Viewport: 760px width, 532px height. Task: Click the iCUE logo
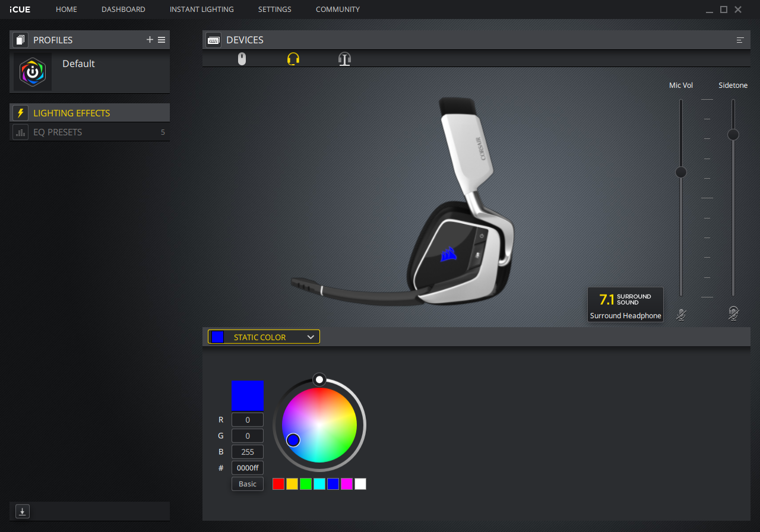pos(20,9)
